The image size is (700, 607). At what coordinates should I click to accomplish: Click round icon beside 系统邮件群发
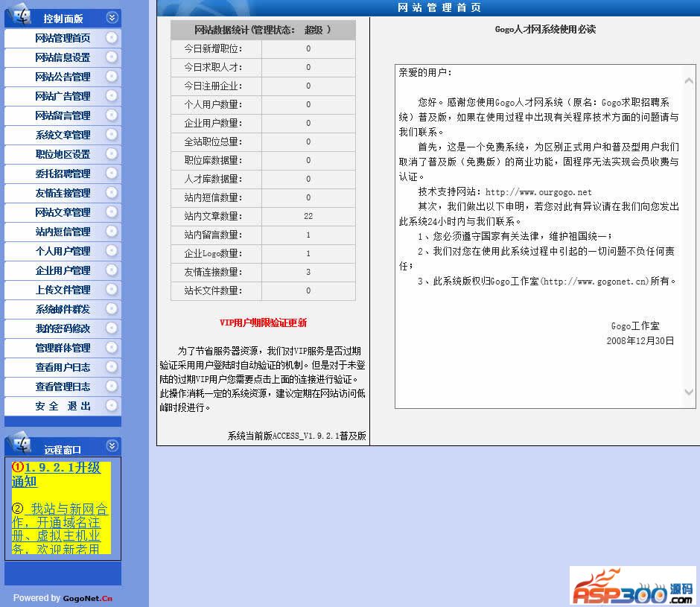[x=112, y=308]
